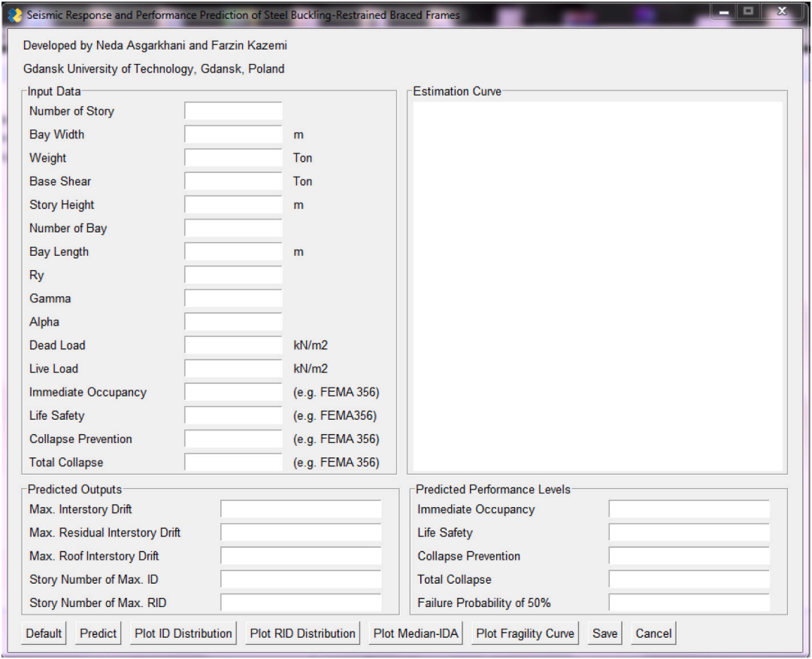This screenshot has width=812, height=659.
Task: Click the Live Load input field
Action: coord(233,369)
